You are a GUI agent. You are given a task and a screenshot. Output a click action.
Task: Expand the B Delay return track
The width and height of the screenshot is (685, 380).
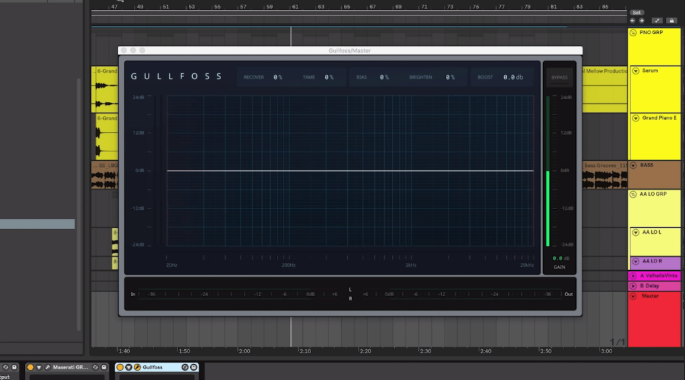point(633,286)
